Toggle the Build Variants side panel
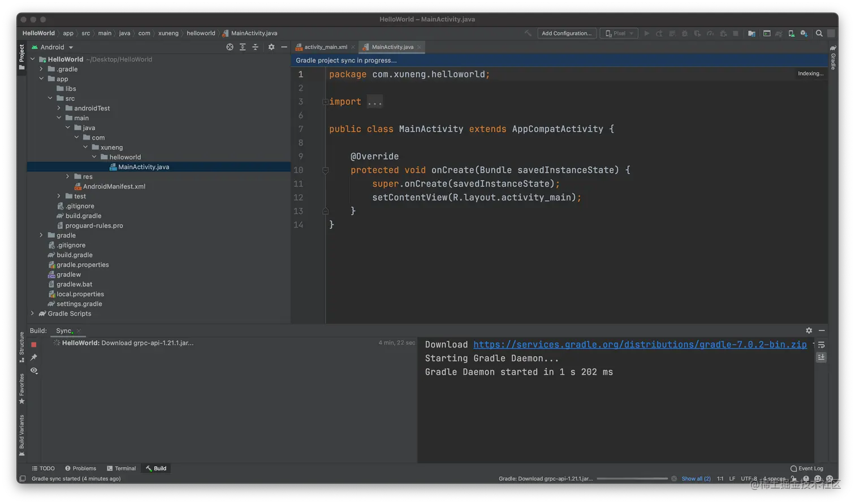 [21, 434]
